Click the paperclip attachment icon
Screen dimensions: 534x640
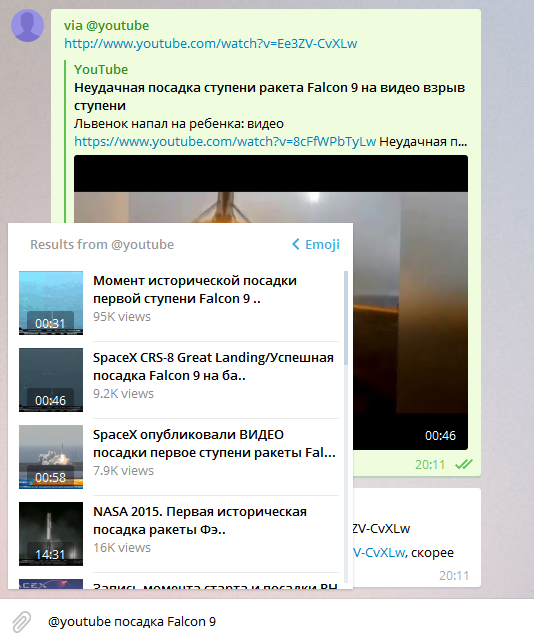pos(22,621)
